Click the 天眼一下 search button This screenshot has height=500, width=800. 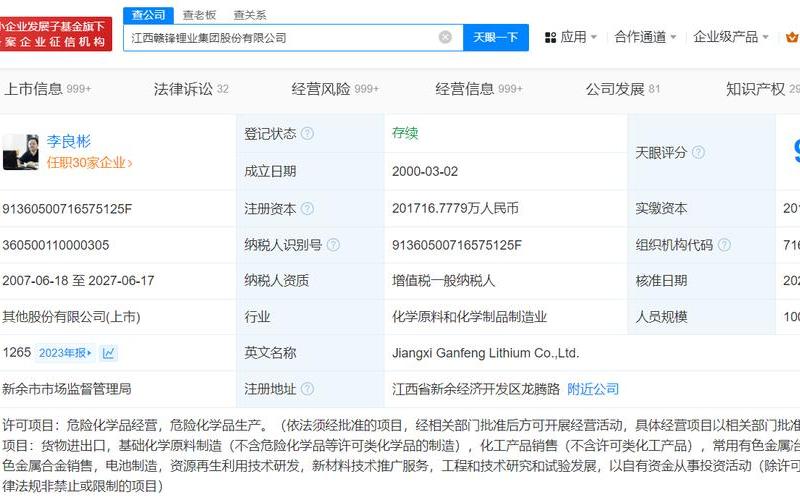(x=495, y=37)
